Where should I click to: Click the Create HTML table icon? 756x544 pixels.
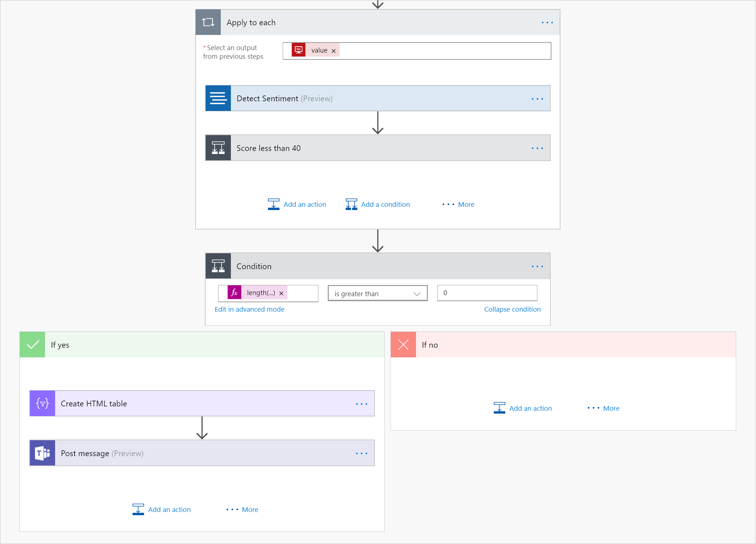43,403
